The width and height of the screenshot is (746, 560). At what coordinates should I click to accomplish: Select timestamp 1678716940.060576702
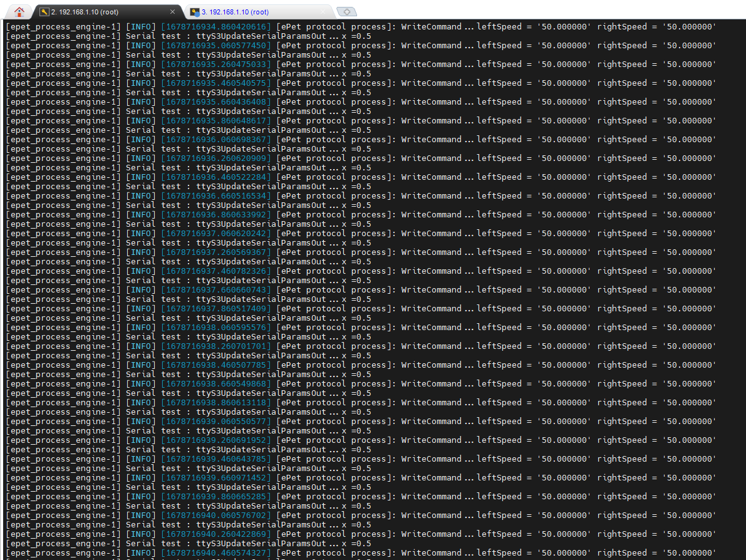pos(216,516)
